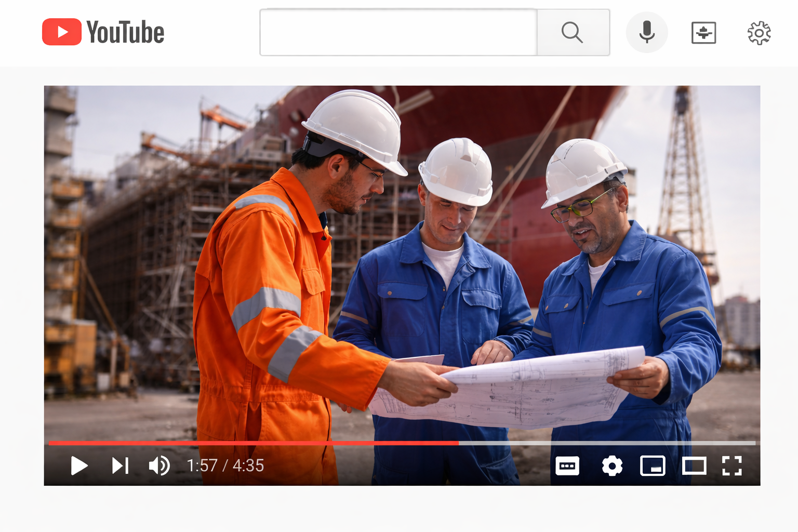Mute the video with the speaker icon
This screenshot has height=532, width=798.
(159, 465)
